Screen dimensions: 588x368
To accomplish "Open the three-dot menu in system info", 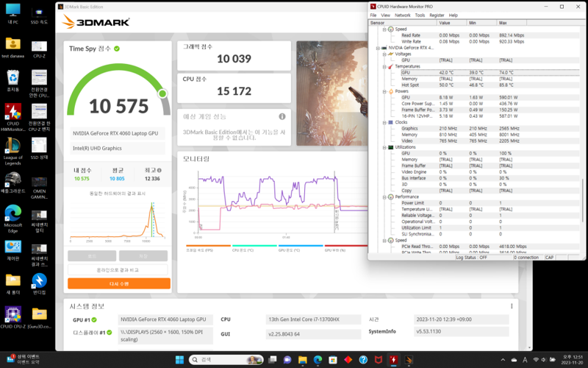I will pyautogui.click(x=512, y=306).
